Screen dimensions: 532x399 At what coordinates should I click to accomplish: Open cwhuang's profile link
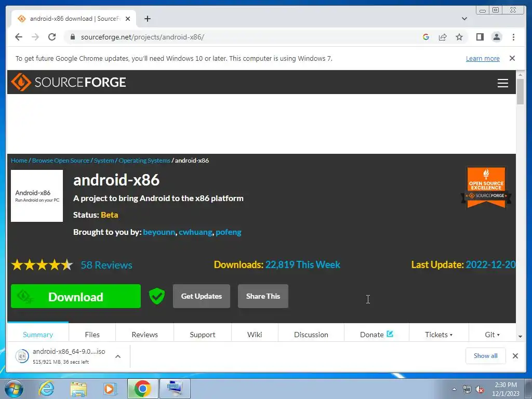(195, 232)
